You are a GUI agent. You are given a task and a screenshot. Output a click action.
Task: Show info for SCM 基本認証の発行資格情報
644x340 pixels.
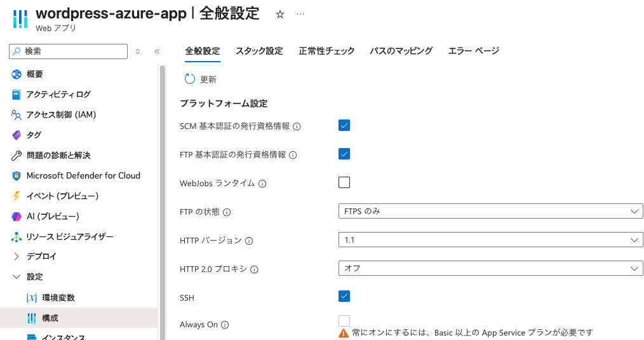[x=297, y=126]
